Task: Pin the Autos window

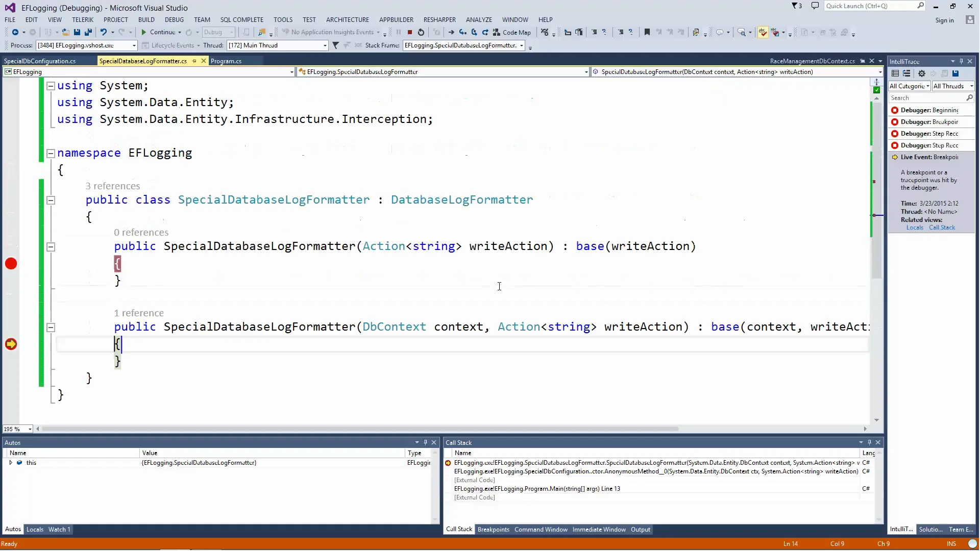Action: (425, 442)
